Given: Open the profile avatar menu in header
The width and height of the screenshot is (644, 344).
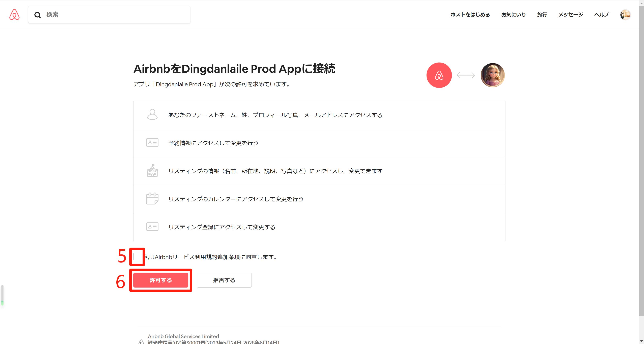Looking at the screenshot, I should (x=625, y=15).
